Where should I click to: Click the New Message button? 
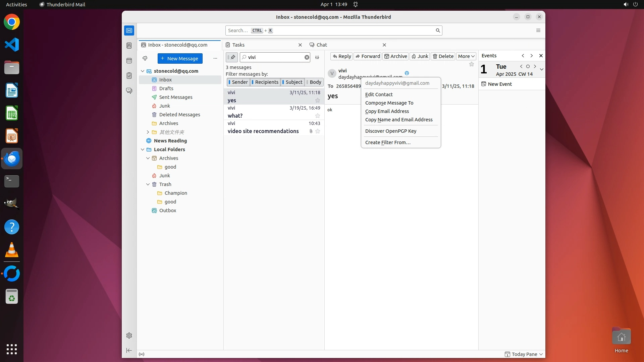pyautogui.click(x=180, y=58)
